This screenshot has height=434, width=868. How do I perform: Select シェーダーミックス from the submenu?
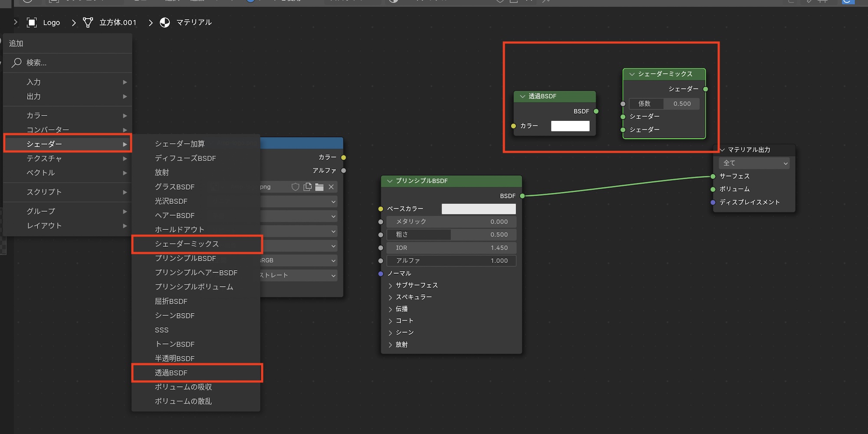point(187,244)
